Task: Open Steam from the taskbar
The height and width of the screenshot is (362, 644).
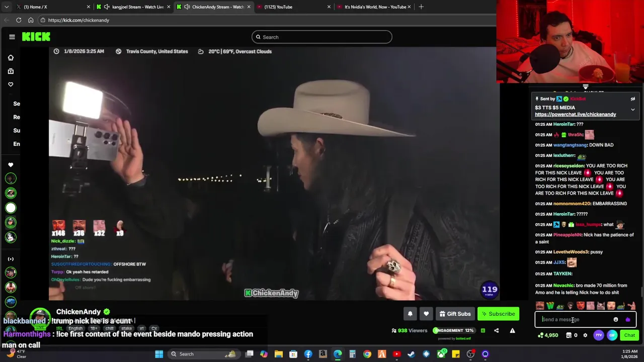Action: click(412, 354)
